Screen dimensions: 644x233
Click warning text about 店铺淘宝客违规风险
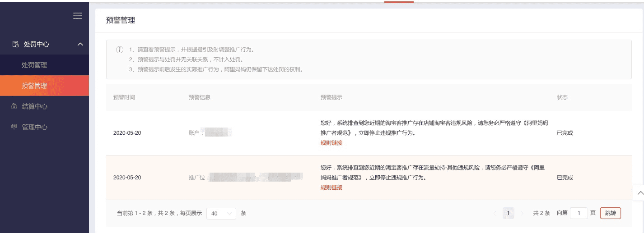(434, 128)
